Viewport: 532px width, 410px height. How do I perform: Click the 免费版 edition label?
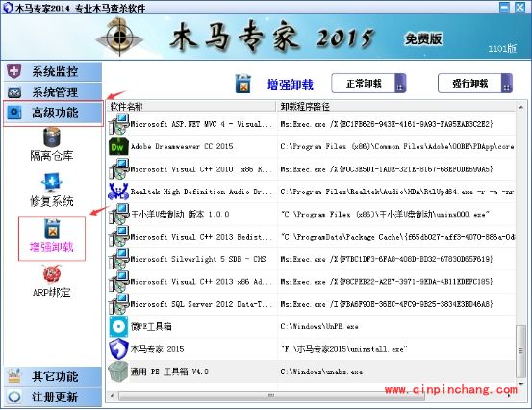[423, 39]
